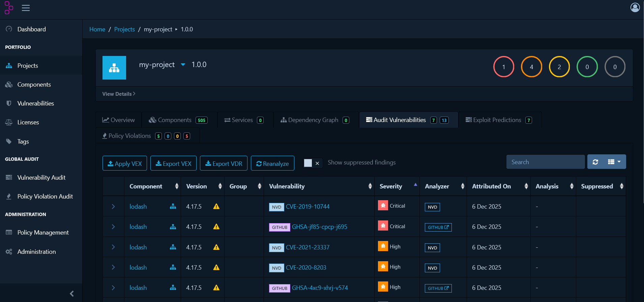Sort by the Severity column

397,186
